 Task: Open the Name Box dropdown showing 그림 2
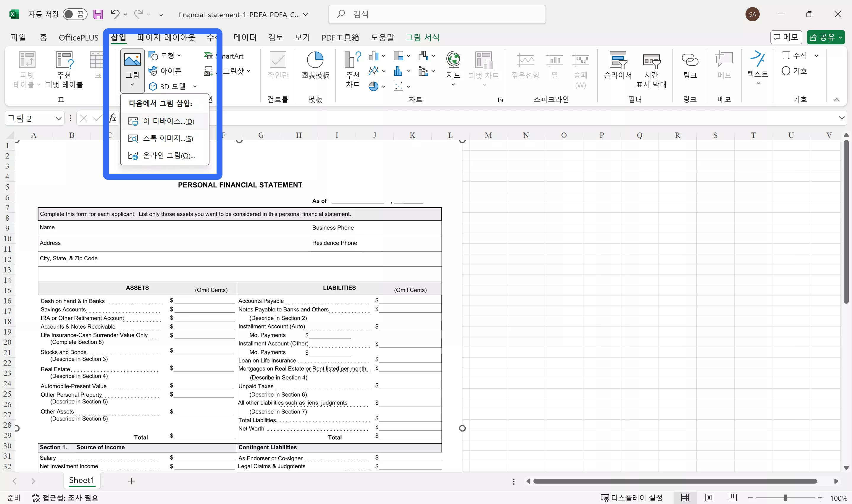pyautogui.click(x=58, y=118)
